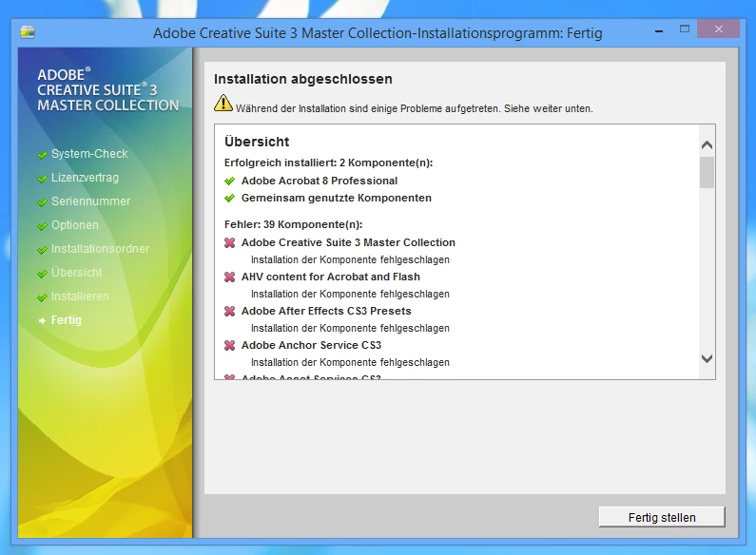Click the red X beside Adobe After Effects CS3 Presets

coord(229,311)
